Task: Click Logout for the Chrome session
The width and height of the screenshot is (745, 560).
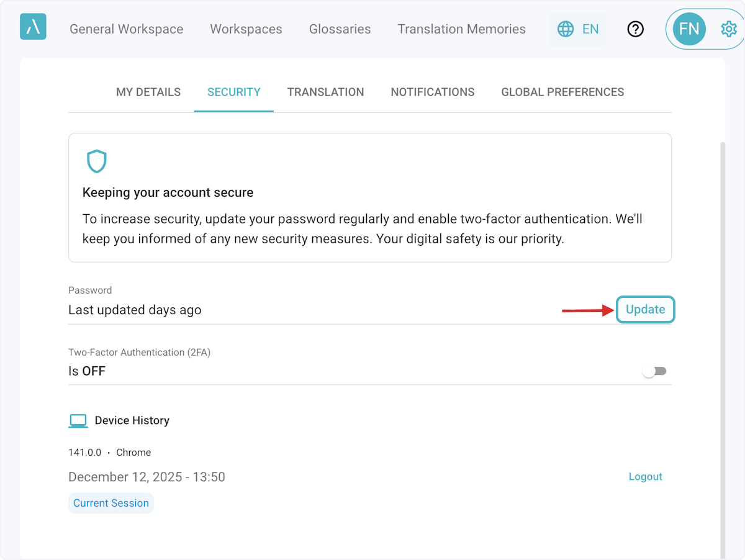Action: click(x=645, y=477)
